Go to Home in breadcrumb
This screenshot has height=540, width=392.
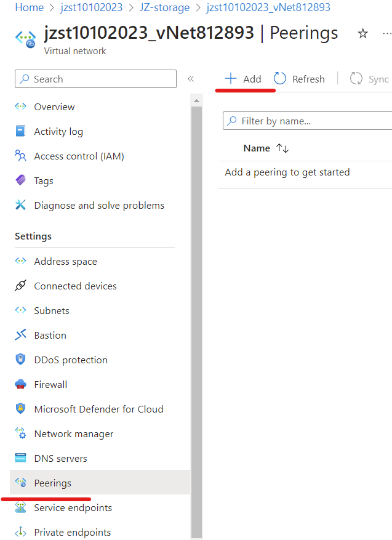(30, 7)
